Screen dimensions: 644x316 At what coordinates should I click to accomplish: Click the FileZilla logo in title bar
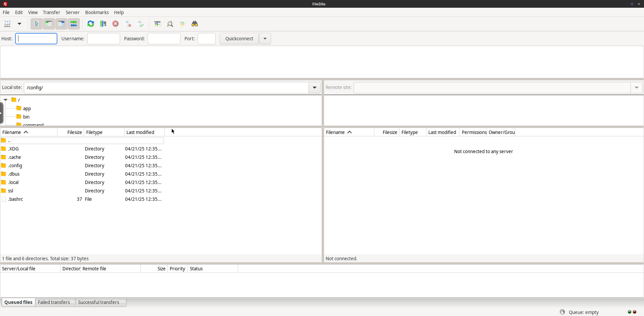5,4
